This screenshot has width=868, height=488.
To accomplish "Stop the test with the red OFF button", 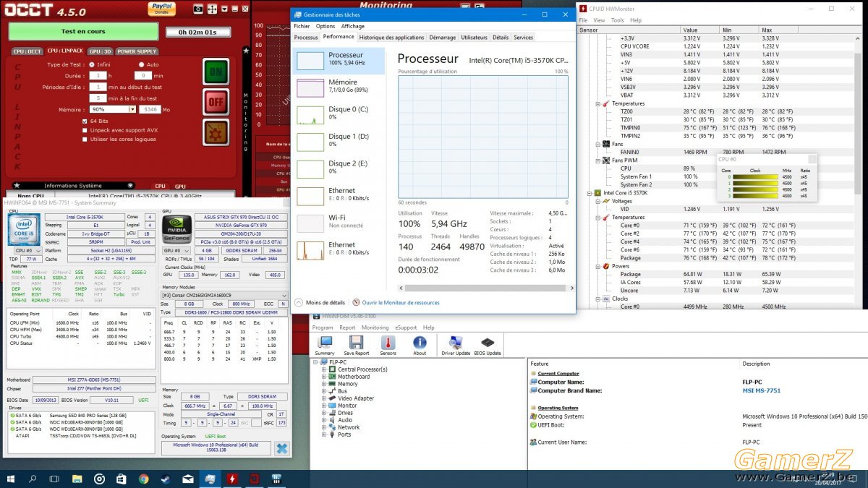I will point(216,103).
